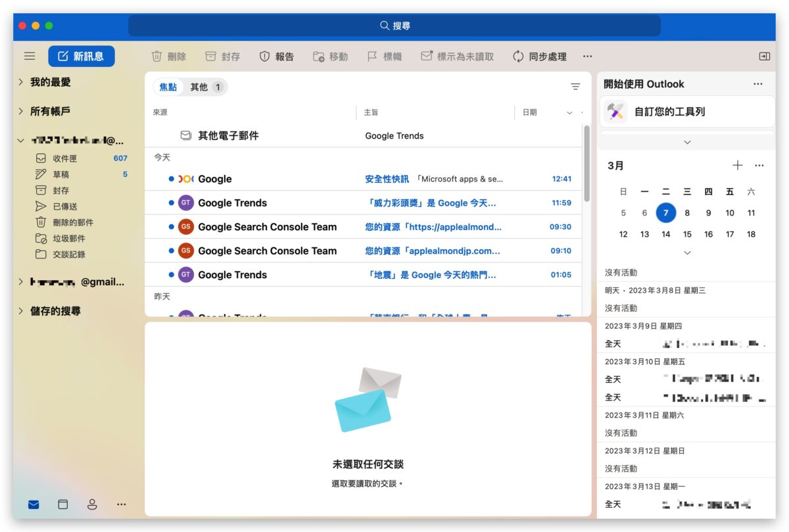The height and width of the screenshot is (532, 789).
Task: Click the 封存 archive toolbar button
Action: pyautogui.click(x=222, y=57)
